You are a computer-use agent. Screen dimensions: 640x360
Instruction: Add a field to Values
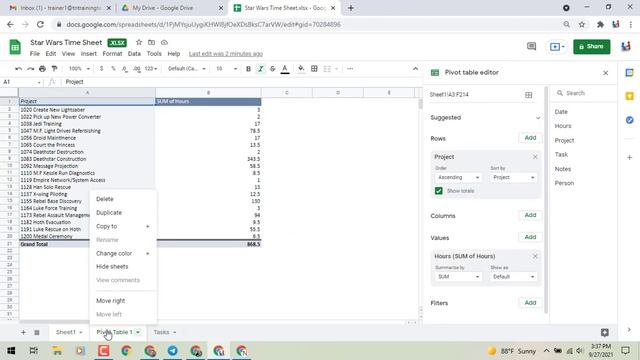click(x=530, y=237)
